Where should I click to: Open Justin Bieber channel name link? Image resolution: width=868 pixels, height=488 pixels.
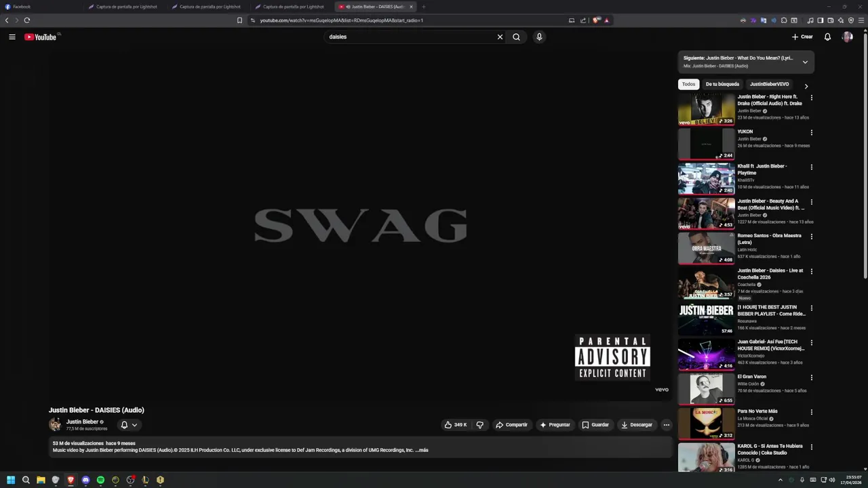82,422
